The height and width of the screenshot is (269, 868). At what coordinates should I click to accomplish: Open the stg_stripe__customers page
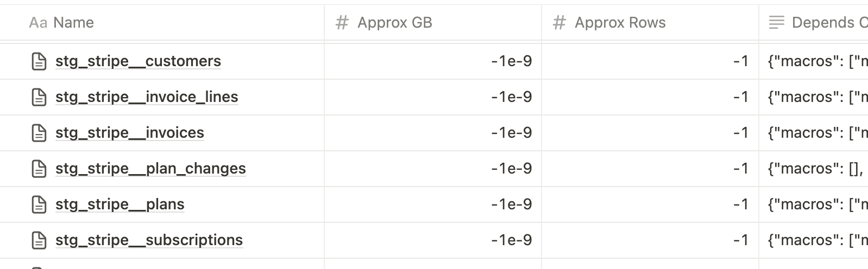138,61
